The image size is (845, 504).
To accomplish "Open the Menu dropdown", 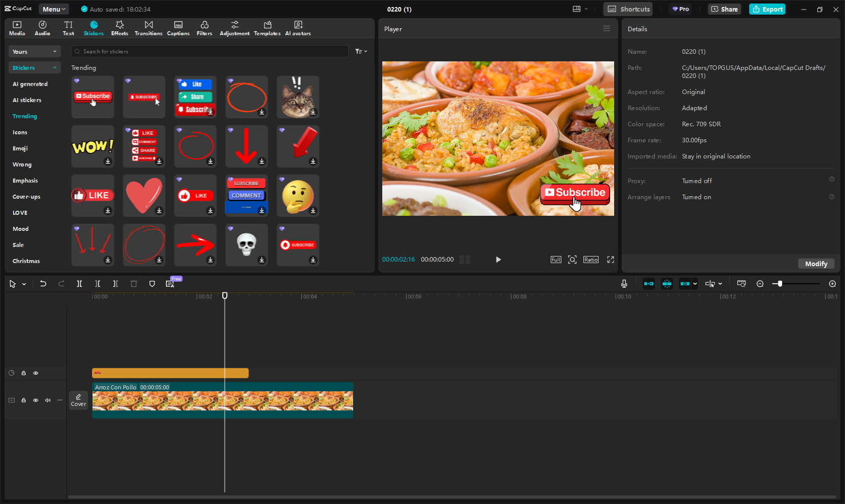I will click(x=54, y=9).
